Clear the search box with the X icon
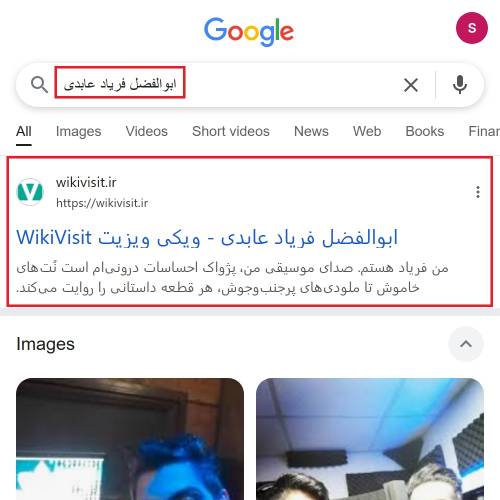Viewport: 500px width, 500px height. click(411, 85)
